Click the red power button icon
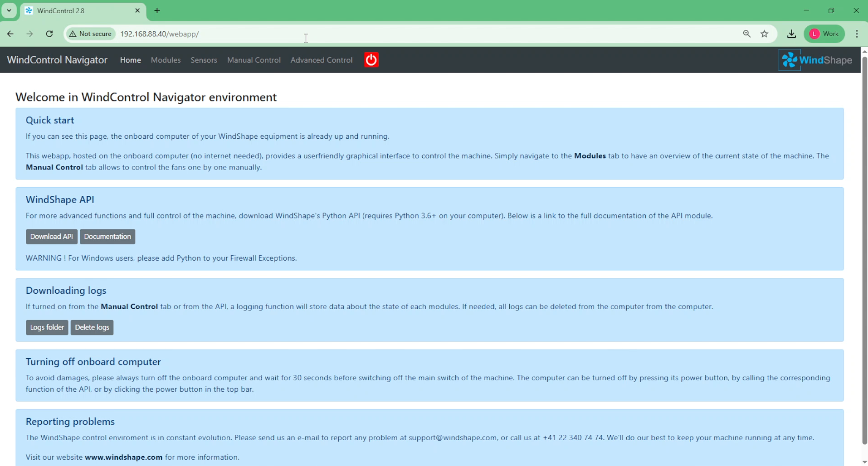Viewport: 868px width, 466px height. tap(371, 60)
